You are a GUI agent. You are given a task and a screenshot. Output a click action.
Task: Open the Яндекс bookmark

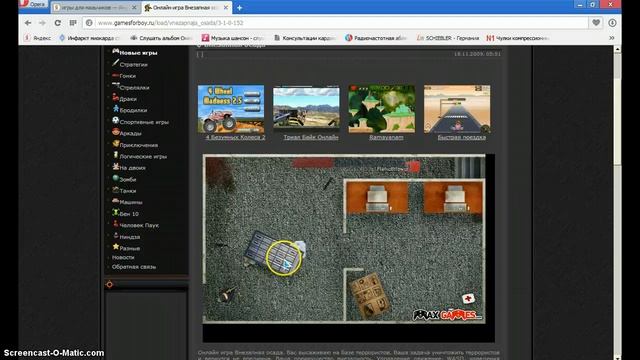point(38,38)
